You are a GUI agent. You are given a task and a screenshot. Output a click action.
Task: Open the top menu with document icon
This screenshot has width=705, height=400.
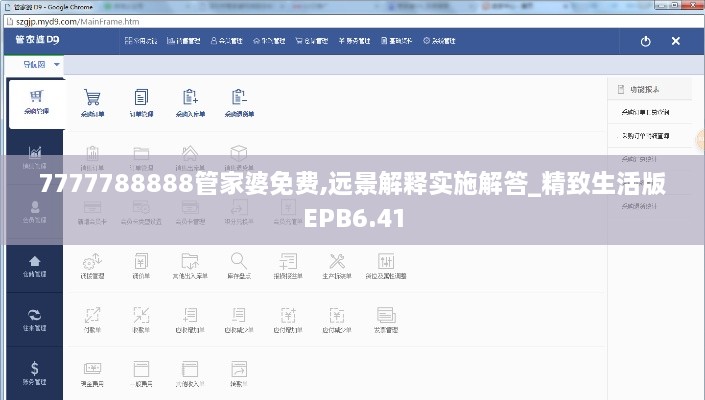point(396,41)
